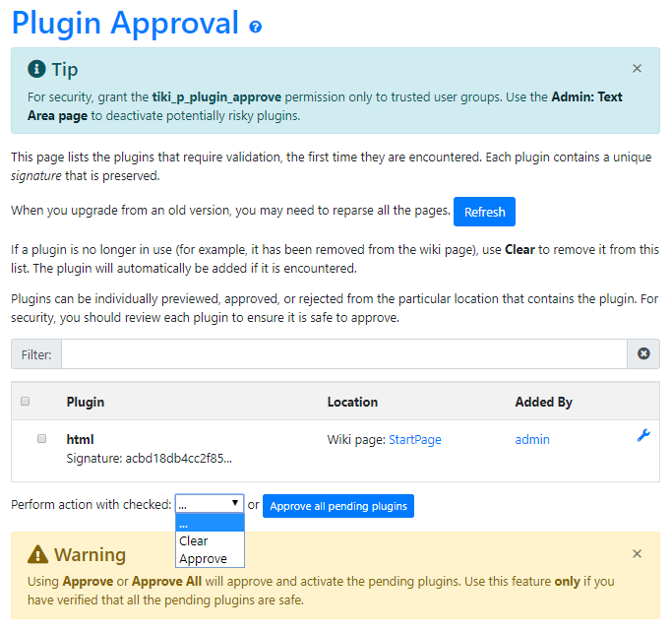This screenshot has height=631, width=672.
Task: Select the blank '...' dropdown option
Action: click(x=185, y=524)
